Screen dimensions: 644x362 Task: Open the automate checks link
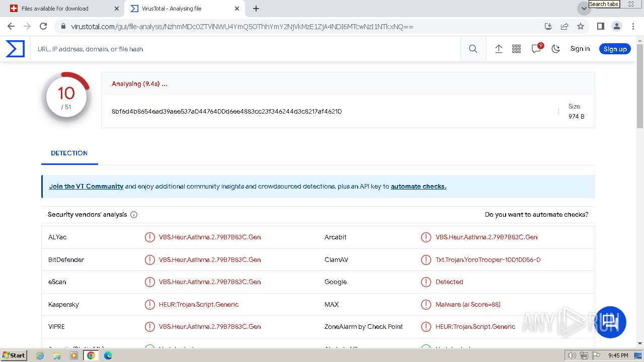coord(419,187)
